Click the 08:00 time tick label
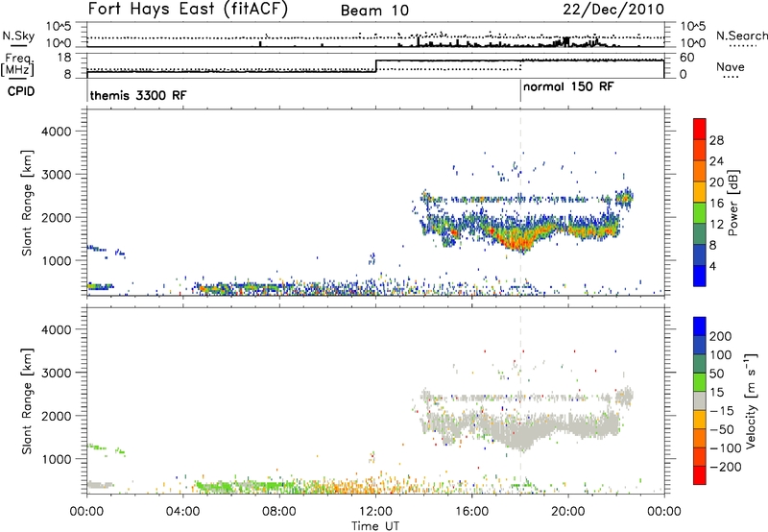The image size is (768, 532). point(279,512)
